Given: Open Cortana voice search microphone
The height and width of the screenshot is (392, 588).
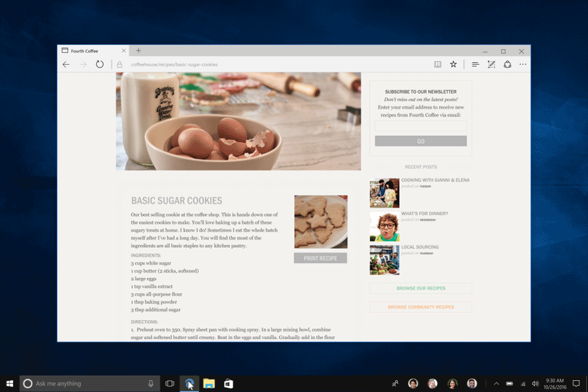Looking at the screenshot, I should [151, 383].
